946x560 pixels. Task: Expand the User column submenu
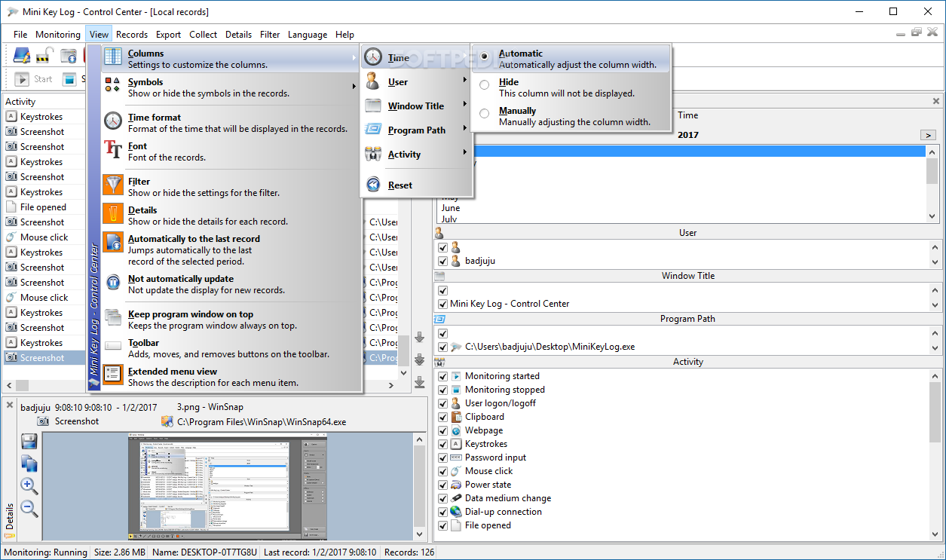416,81
